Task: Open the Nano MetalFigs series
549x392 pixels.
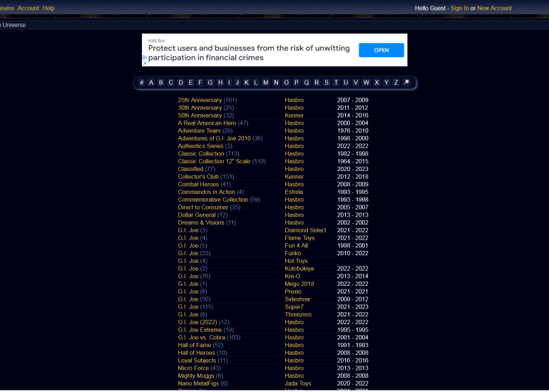Action: (x=198, y=384)
